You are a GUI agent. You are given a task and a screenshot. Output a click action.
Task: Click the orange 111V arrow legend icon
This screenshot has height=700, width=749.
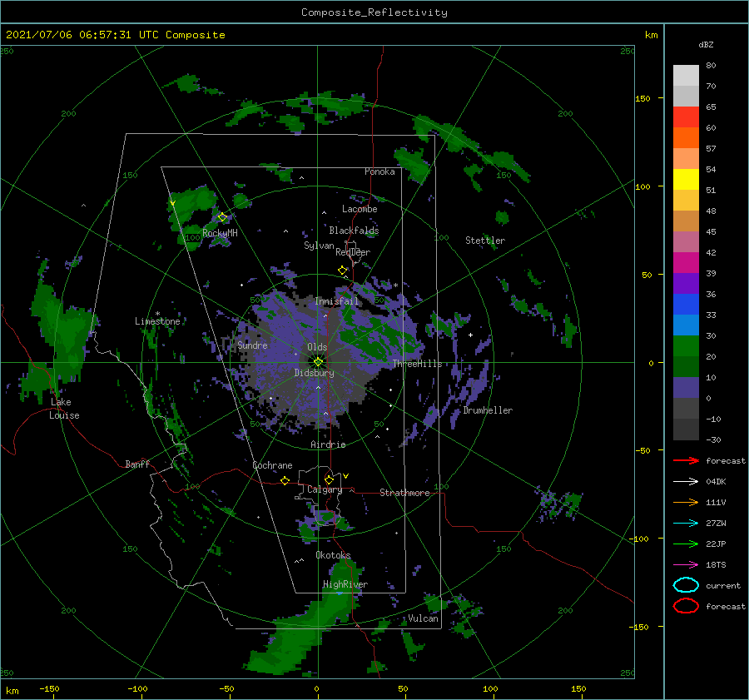[x=686, y=502]
